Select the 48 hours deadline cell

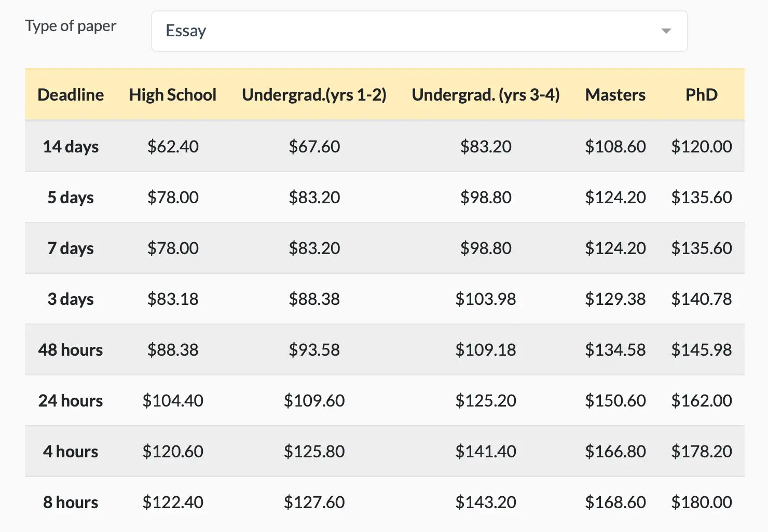(71, 349)
